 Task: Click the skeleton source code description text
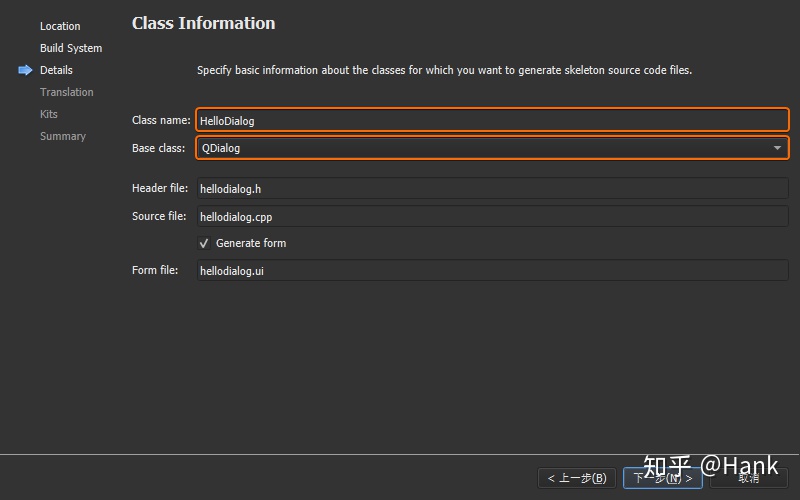tap(444, 70)
